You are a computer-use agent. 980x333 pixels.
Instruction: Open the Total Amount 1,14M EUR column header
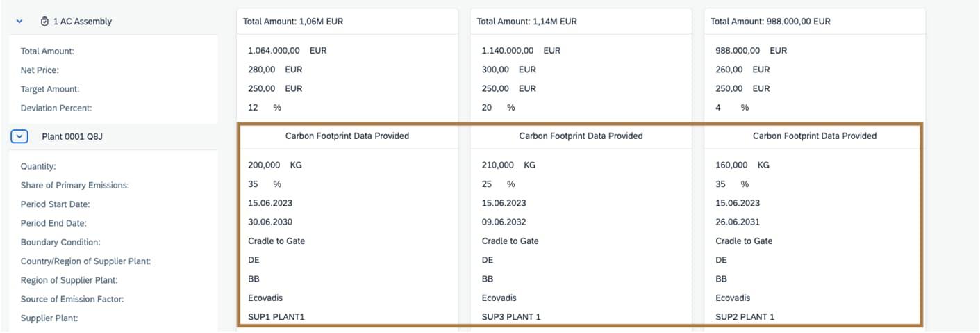(x=526, y=22)
